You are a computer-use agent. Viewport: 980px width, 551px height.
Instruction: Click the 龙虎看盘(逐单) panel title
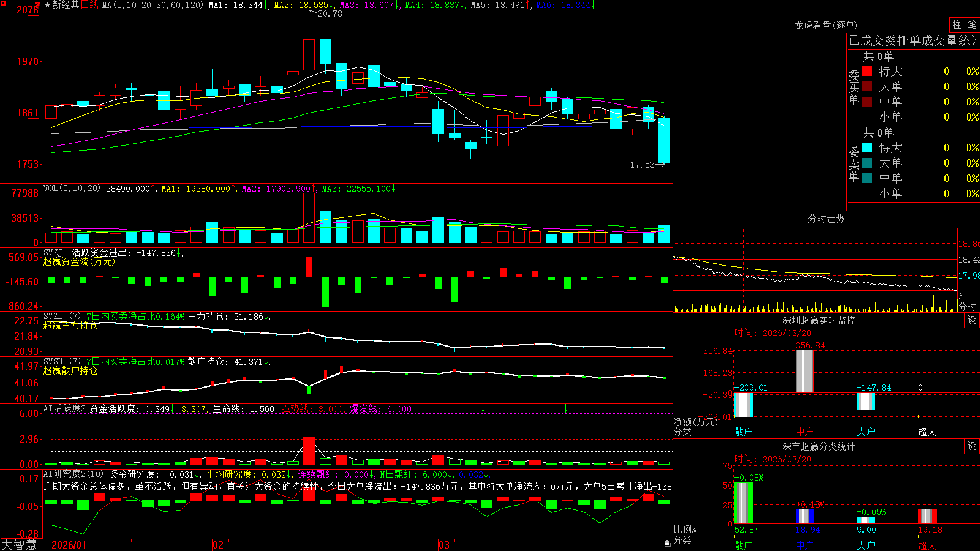coord(826,25)
